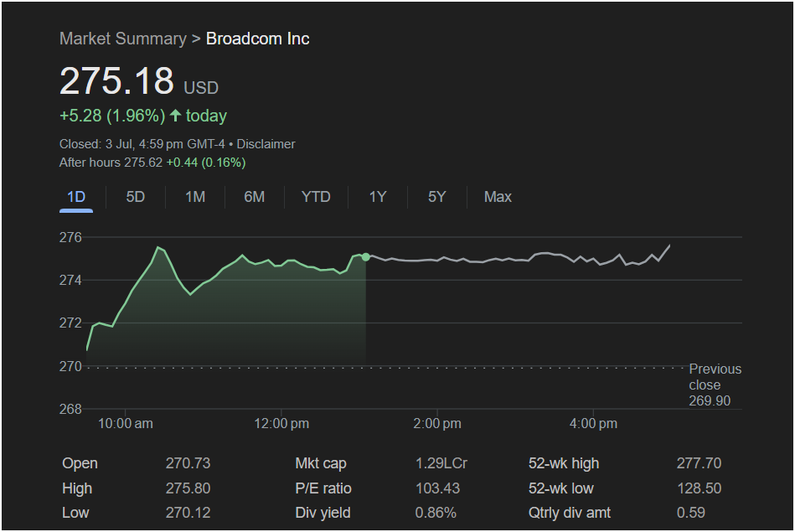Image resolution: width=795 pixels, height=532 pixels.
Task: Click the quarterly dividend value 0.59
Action: point(690,513)
